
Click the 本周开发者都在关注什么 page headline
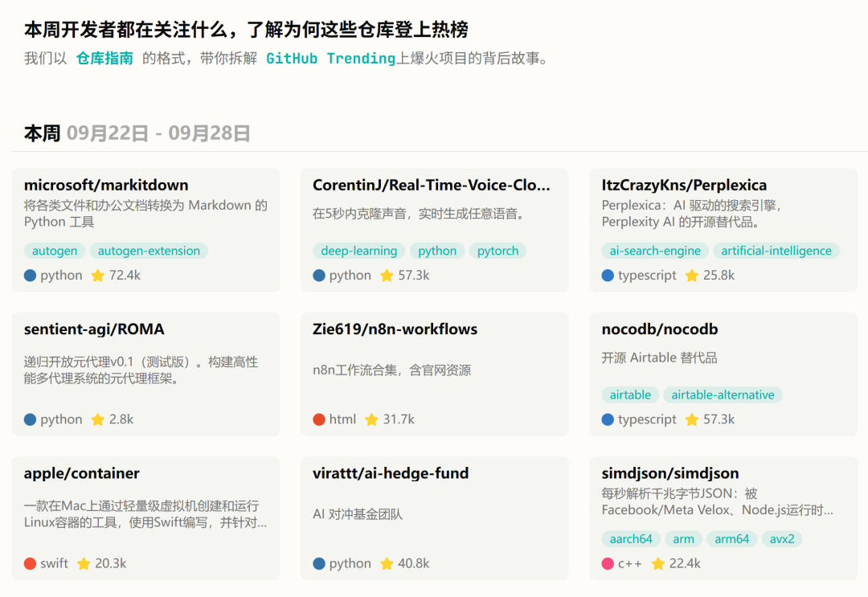click(247, 29)
